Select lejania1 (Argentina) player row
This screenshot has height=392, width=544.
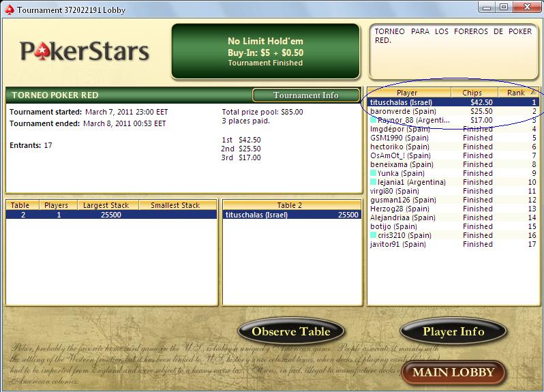click(x=453, y=182)
